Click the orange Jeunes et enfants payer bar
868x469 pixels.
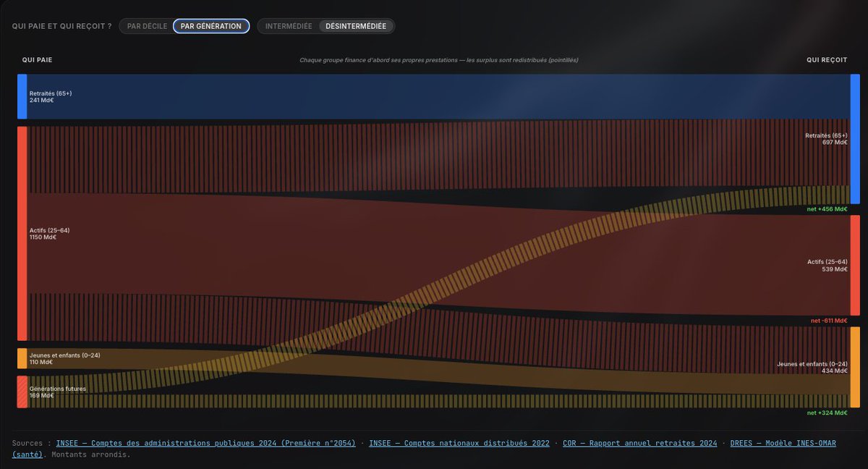pyautogui.click(x=22, y=359)
